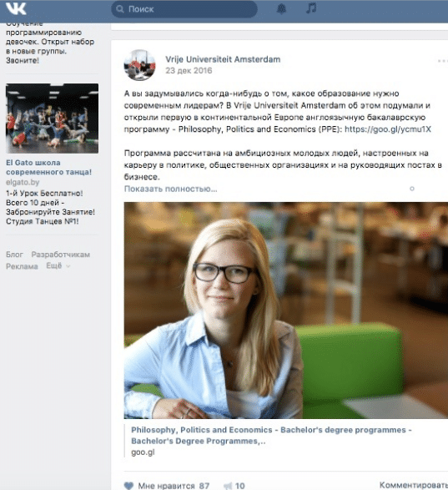The width and height of the screenshot is (448, 490).
Task: Share the post via megaphone icon
Action: (x=228, y=486)
